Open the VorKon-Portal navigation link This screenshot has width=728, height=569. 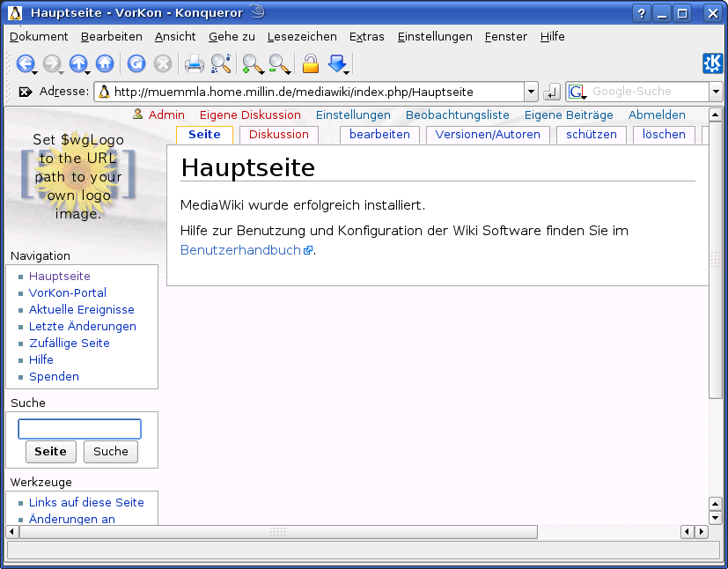click(x=67, y=293)
